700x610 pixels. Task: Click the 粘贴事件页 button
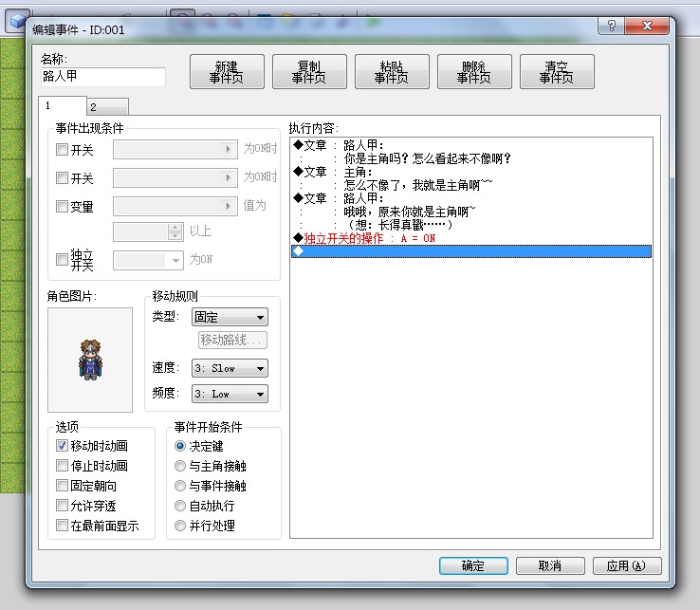pos(392,72)
